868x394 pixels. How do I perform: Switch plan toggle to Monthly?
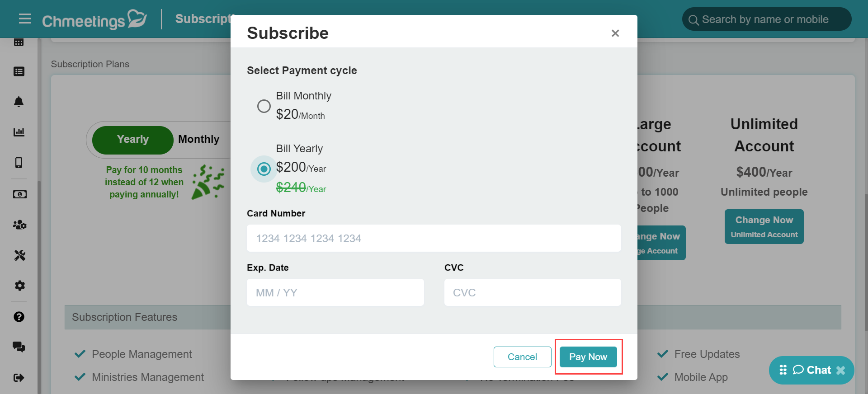pos(199,140)
